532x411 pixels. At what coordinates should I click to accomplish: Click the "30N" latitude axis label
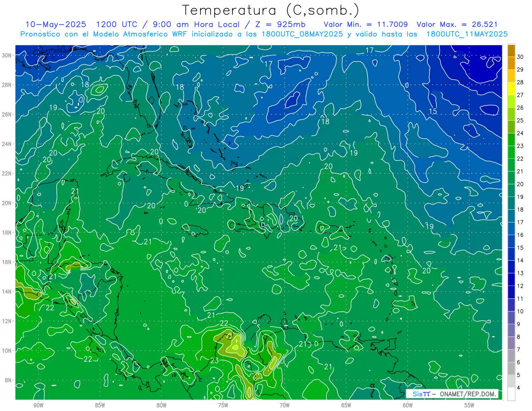click(7, 55)
